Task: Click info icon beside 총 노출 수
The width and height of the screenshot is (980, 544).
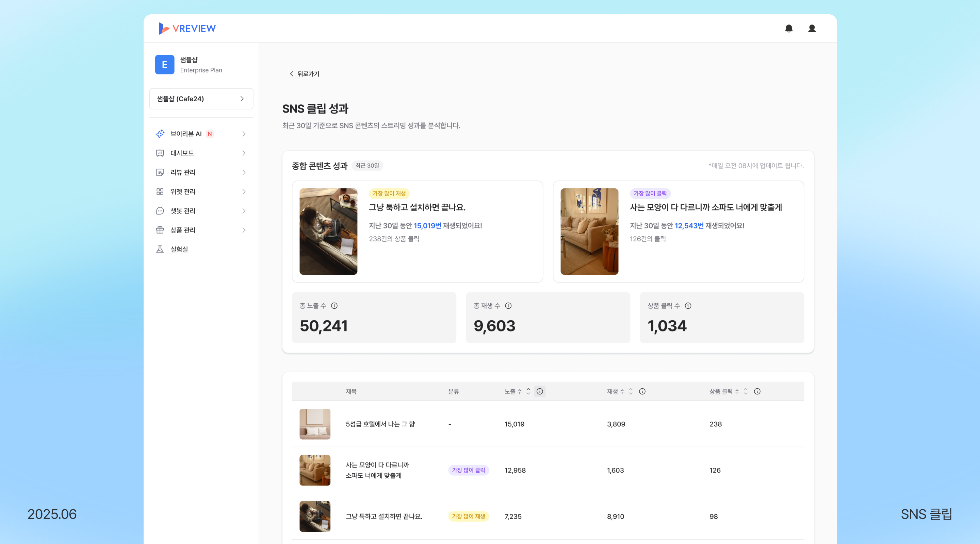Action: pyautogui.click(x=334, y=306)
